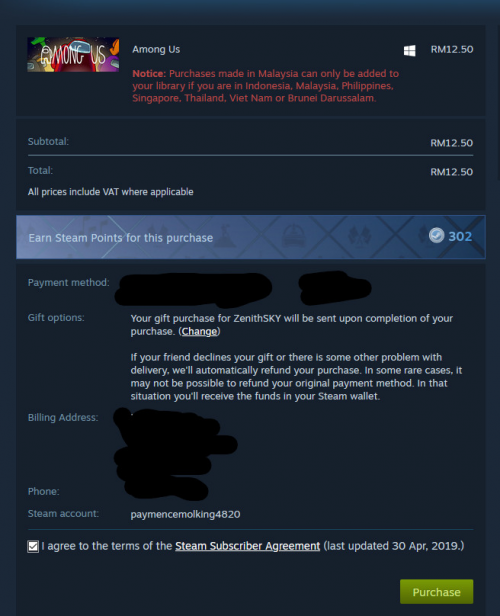Click the VAT included prices note
This screenshot has height=616, width=500.
coord(110,192)
